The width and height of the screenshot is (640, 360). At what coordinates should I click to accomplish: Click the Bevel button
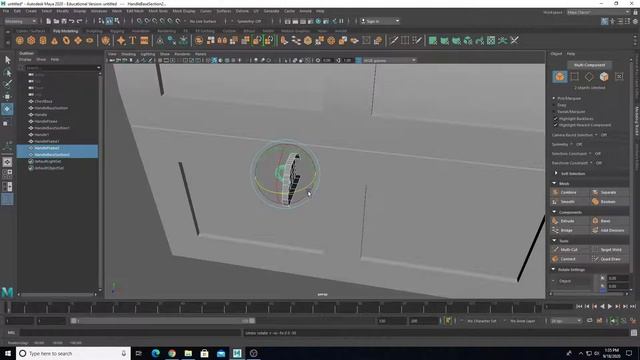(x=609, y=221)
